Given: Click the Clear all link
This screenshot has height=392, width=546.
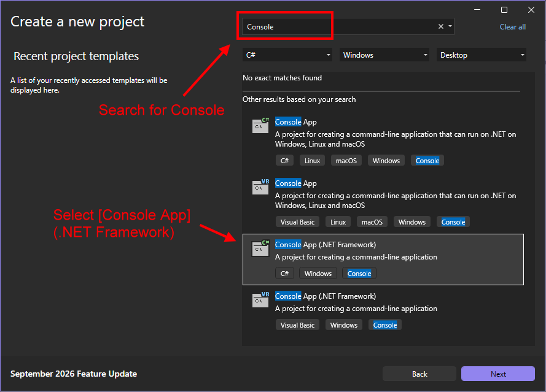Looking at the screenshot, I should click(513, 27).
